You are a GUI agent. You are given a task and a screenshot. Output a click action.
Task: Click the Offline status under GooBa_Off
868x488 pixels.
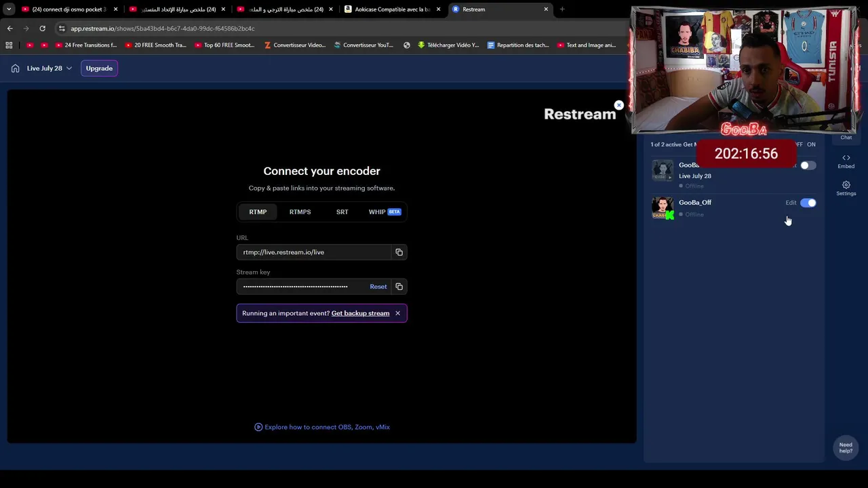[x=692, y=215]
